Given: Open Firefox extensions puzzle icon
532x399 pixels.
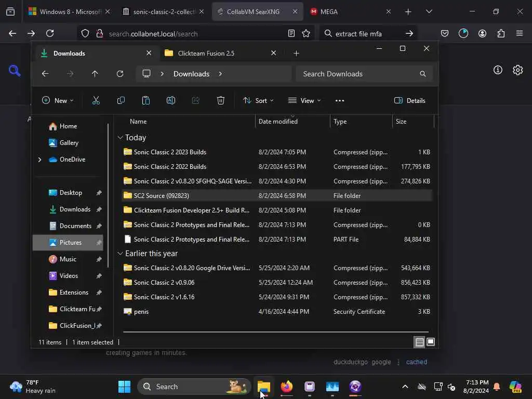Looking at the screenshot, I should tap(501, 33).
